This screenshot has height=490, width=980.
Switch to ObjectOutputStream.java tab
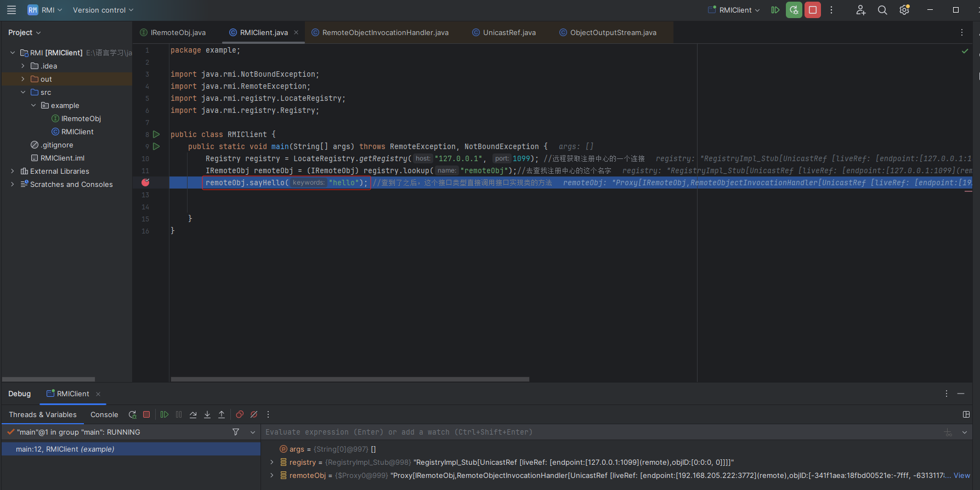608,32
